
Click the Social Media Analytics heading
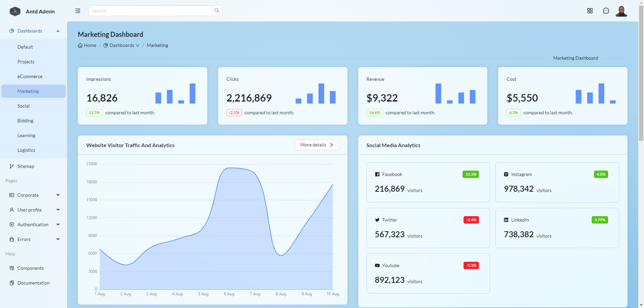393,145
